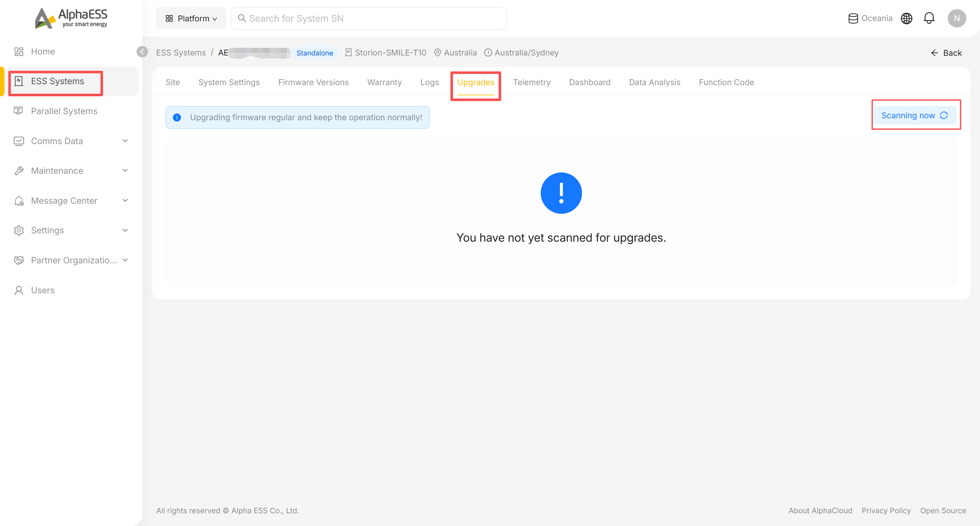The height and width of the screenshot is (526, 980).
Task: Expand the Message Center menu
Action: 71,201
